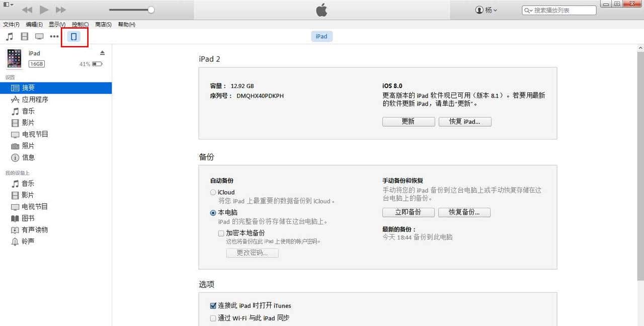
Task: Open the TV Shows library icon
Action: pos(39,37)
